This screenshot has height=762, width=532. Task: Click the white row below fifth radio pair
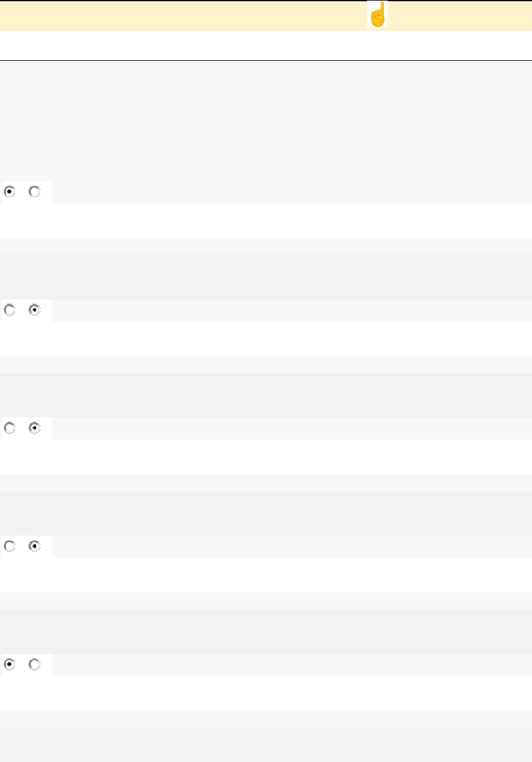(x=266, y=694)
